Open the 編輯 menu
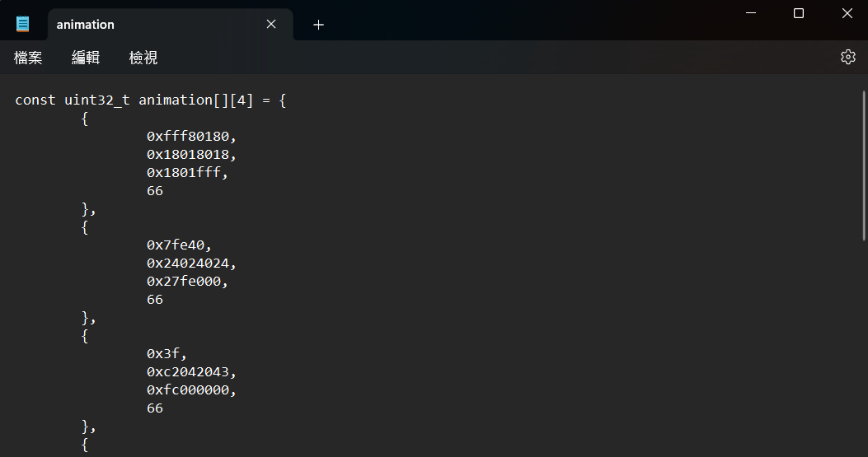The height and width of the screenshot is (457, 868). 85,58
